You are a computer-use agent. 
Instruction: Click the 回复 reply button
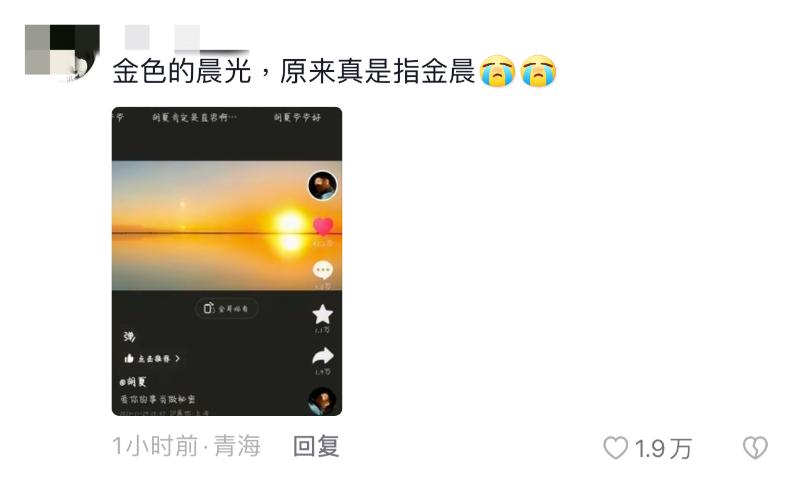pyautogui.click(x=316, y=446)
